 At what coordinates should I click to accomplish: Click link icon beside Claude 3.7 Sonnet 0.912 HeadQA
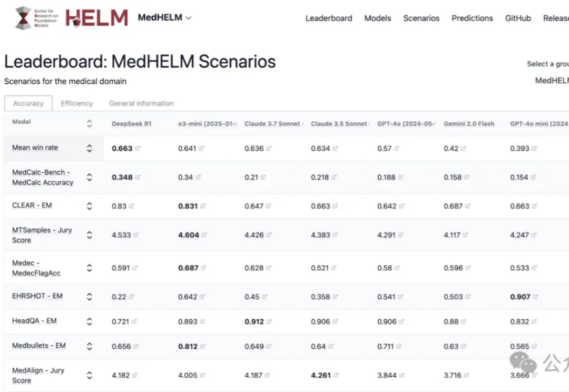269,321
